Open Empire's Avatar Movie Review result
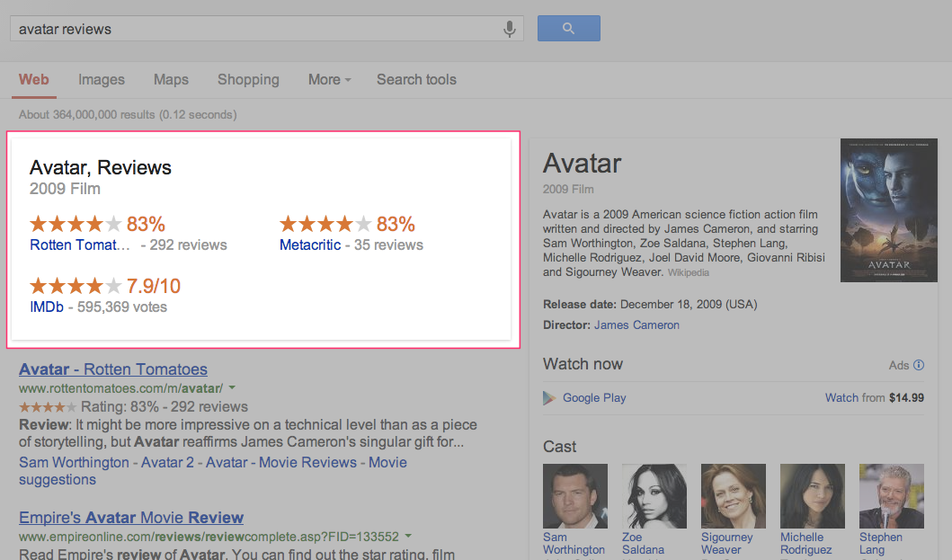 131,518
